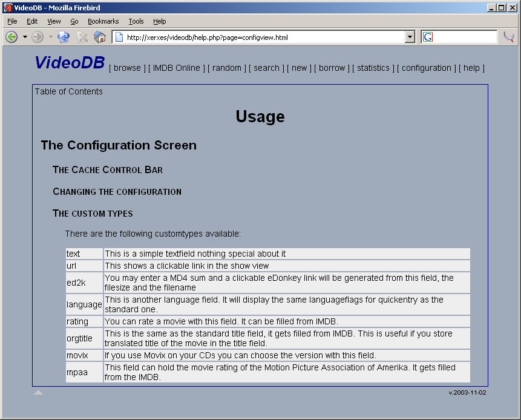521x420 pixels.
Task: Click the configuration navigation link
Action: [x=427, y=68]
